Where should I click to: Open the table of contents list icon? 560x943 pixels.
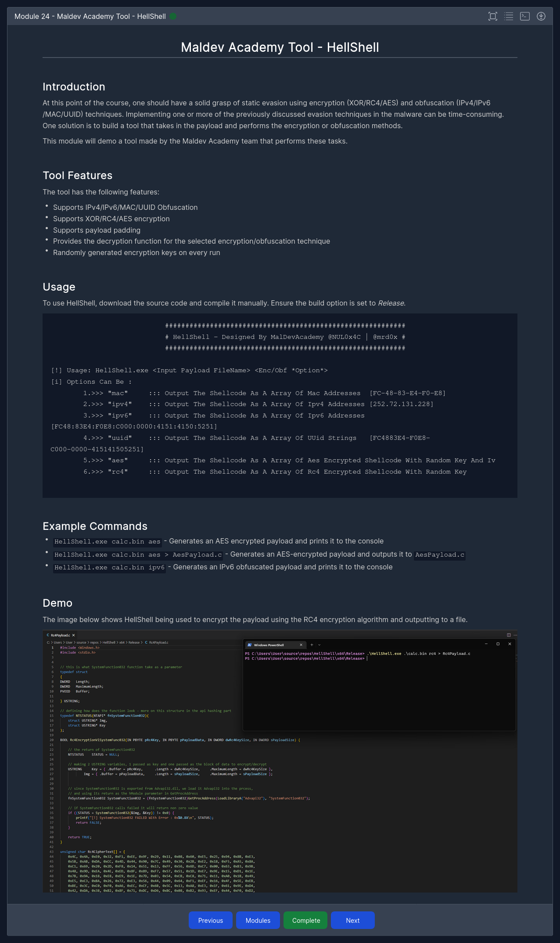(509, 16)
